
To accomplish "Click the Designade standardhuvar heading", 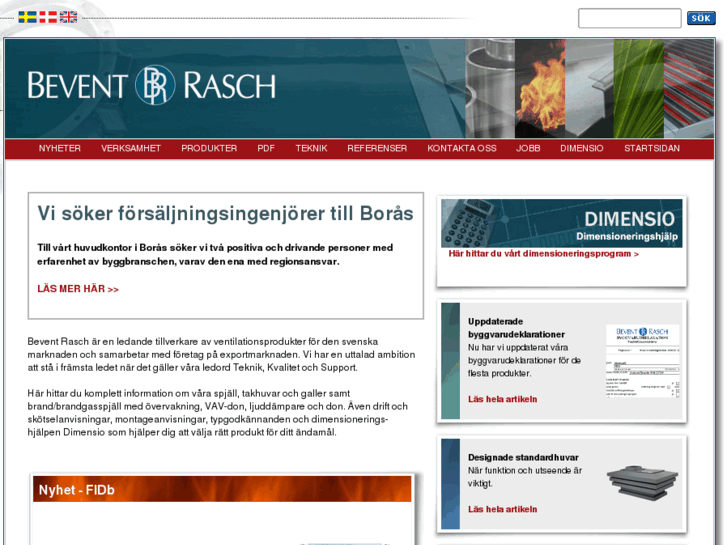I will [x=523, y=457].
